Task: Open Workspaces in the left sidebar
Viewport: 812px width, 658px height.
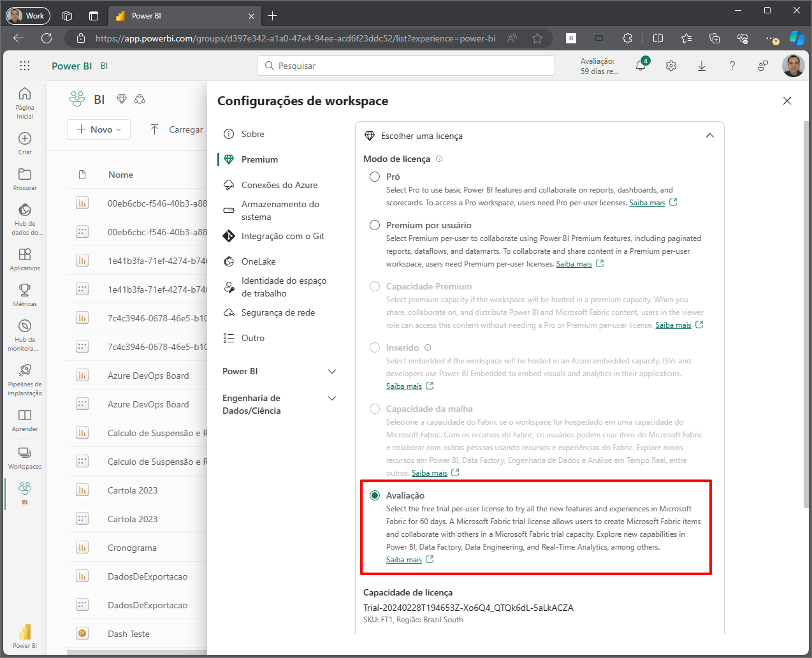Action: click(x=25, y=457)
